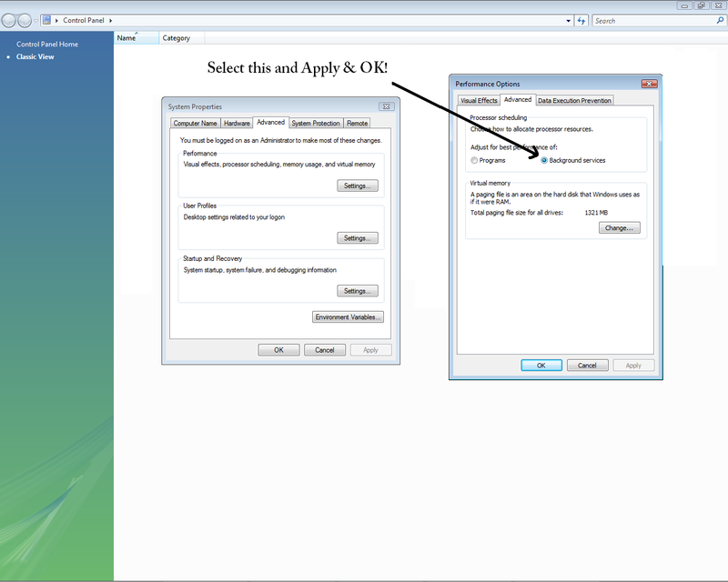
Task: Switch to Visual Effects tab
Action: click(479, 100)
